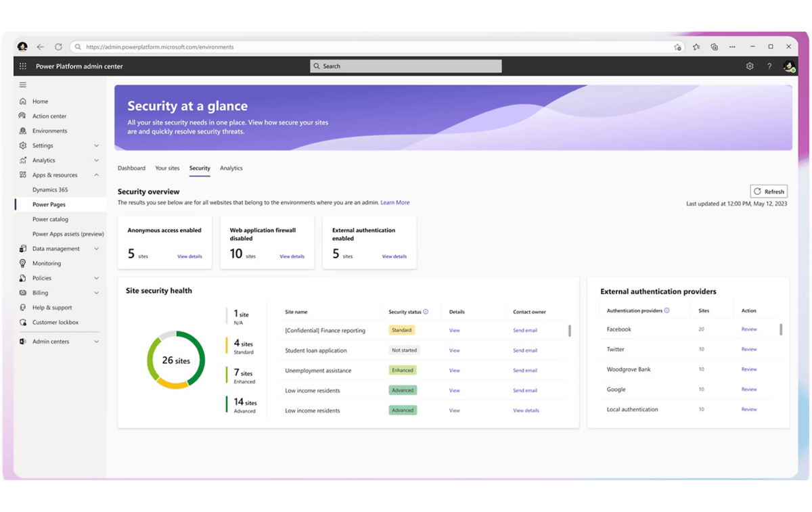Expand the Billing chevron

tap(96, 293)
